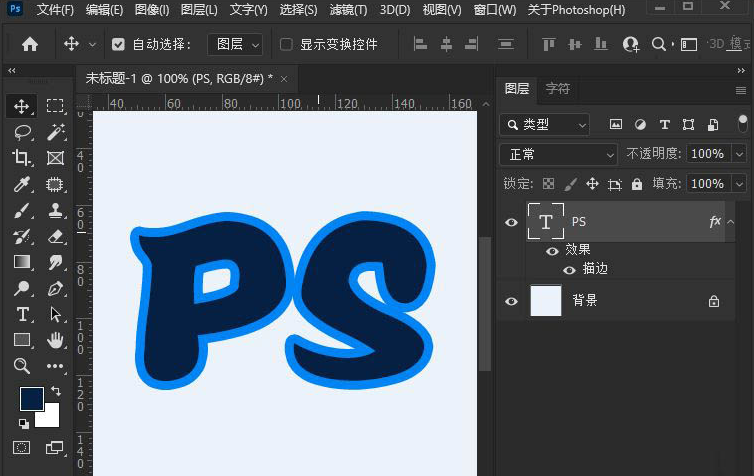Screen dimensions: 754x476
Task: Select the Eyedropper tool
Action: point(22,184)
